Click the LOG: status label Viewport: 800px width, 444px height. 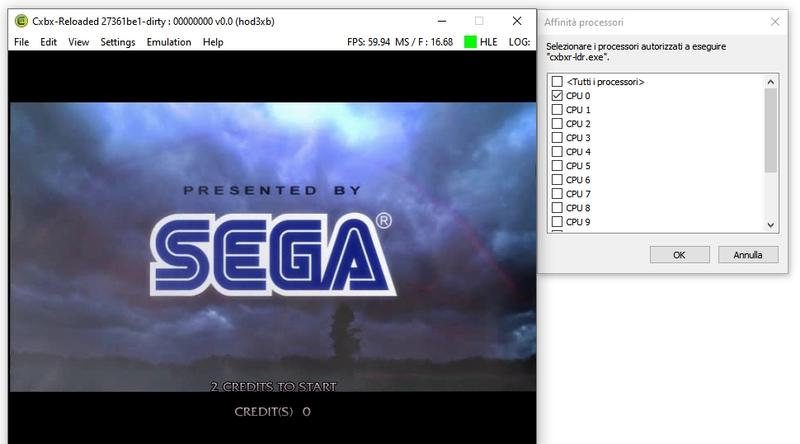(x=519, y=42)
